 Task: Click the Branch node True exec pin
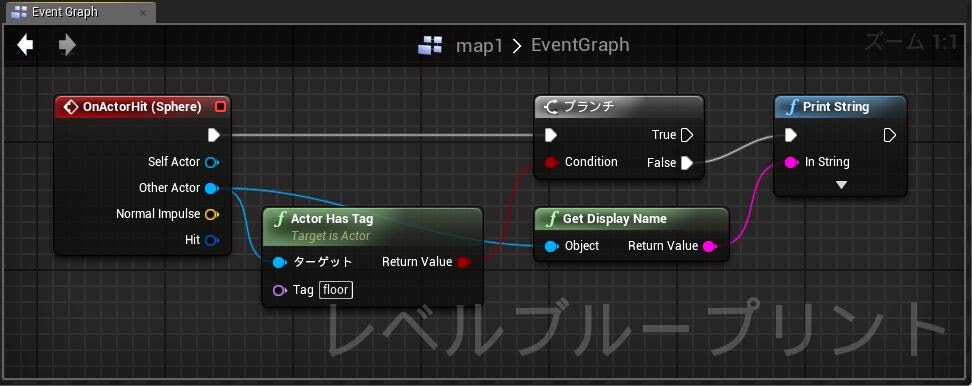click(686, 135)
